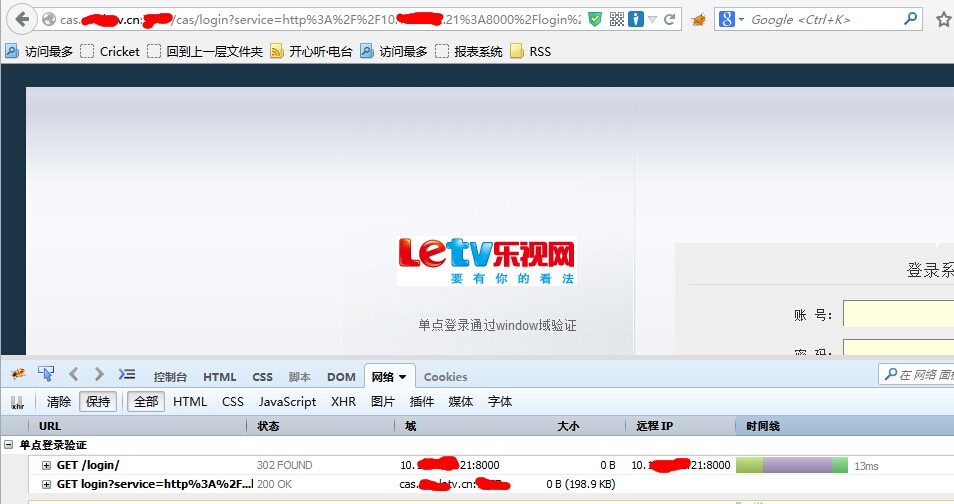Click the Firebug panel back arrow
The image size is (954, 504).
(74, 374)
